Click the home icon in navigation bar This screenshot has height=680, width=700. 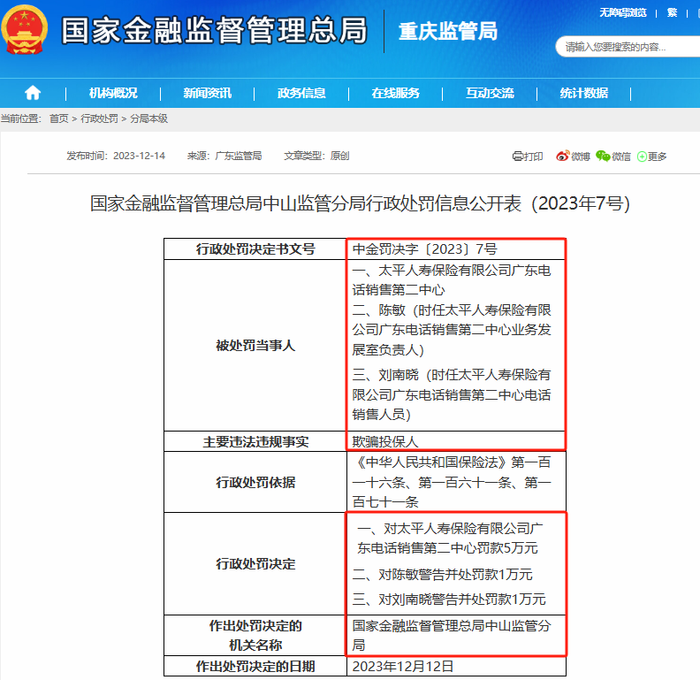pyautogui.click(x=33, y=93)
